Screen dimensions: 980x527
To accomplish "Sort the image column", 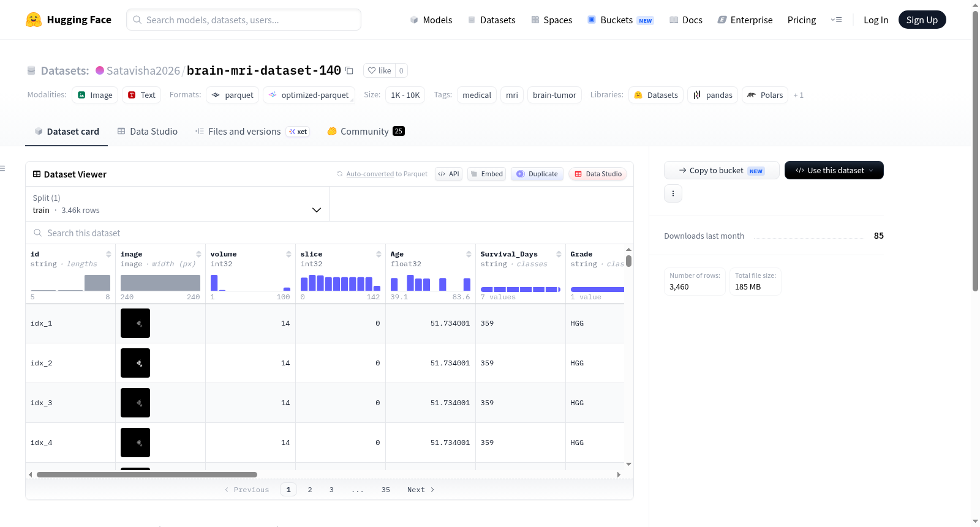I will [x=198, y=254].
